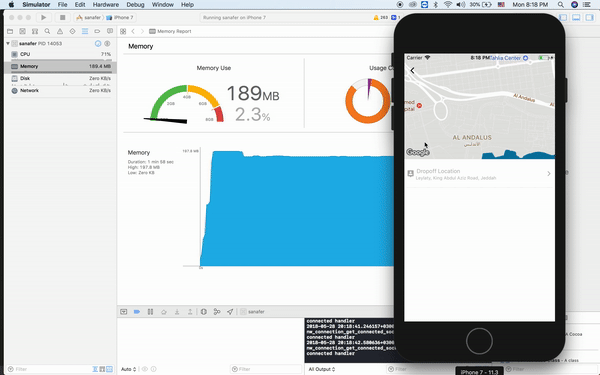Open sanafer scheme selector in toolbar
Screen dimensions: 600x375
tap(89, 18)
